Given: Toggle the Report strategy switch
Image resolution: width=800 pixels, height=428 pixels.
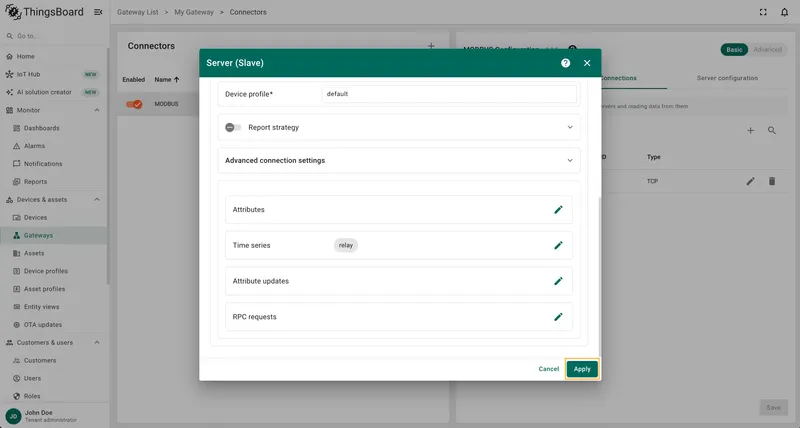Looking at the screenshot, I should click(233, 127).
